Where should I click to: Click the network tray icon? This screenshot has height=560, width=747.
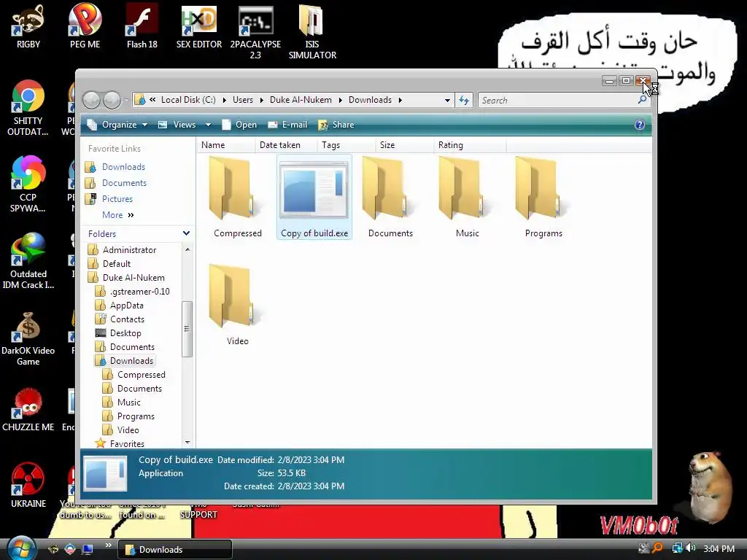[x=676, y=548]
